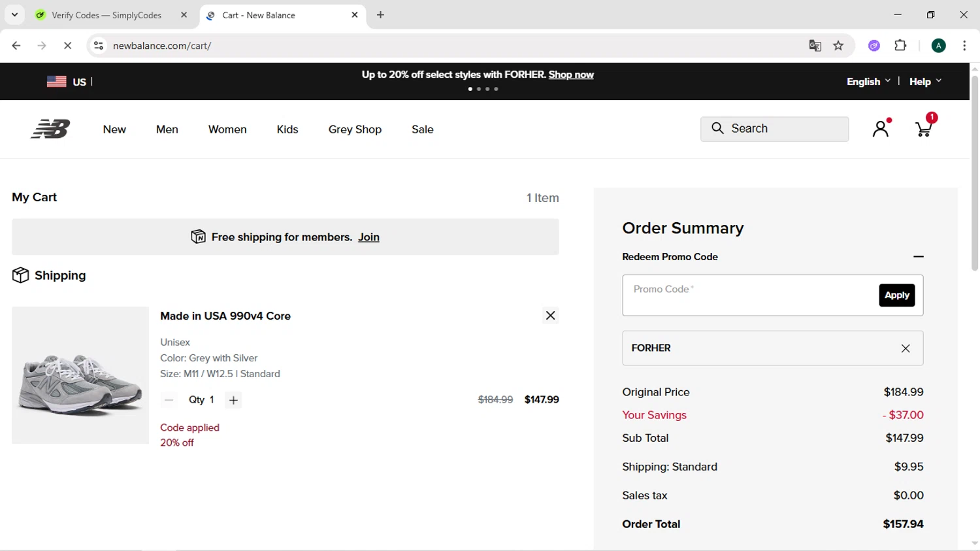The height and width of the screenshot is (551, 980).
Task: Collapse the Redeem Promo Code section
Action: [918, 257]
